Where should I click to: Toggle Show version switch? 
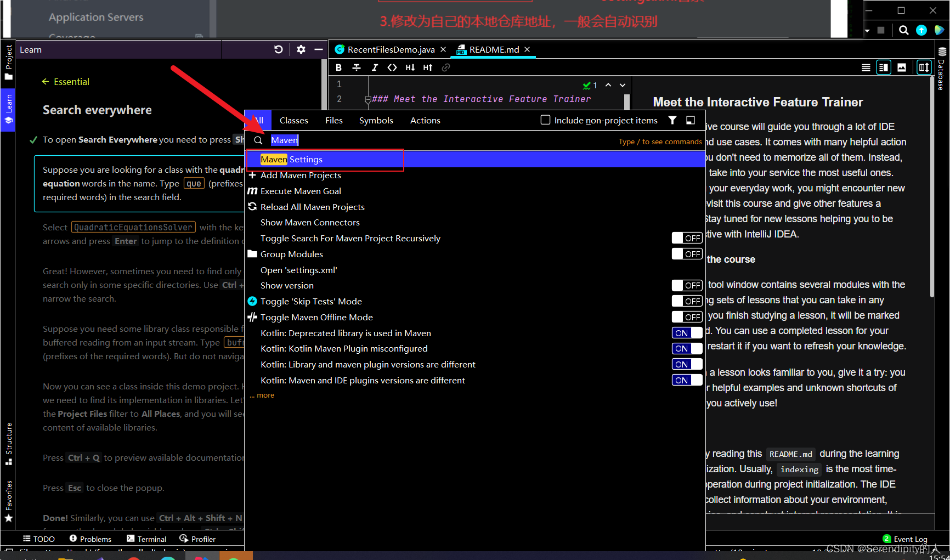pos(687,285)
